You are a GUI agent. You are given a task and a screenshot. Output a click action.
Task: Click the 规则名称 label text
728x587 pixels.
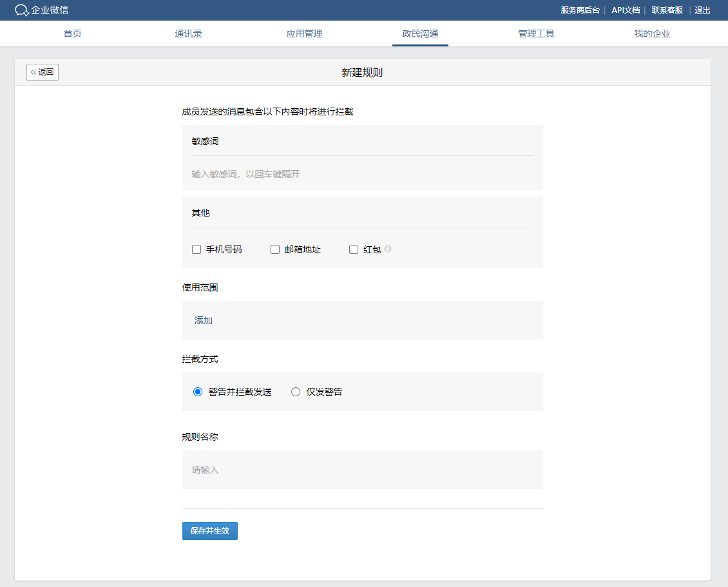[x=200, y=436]
